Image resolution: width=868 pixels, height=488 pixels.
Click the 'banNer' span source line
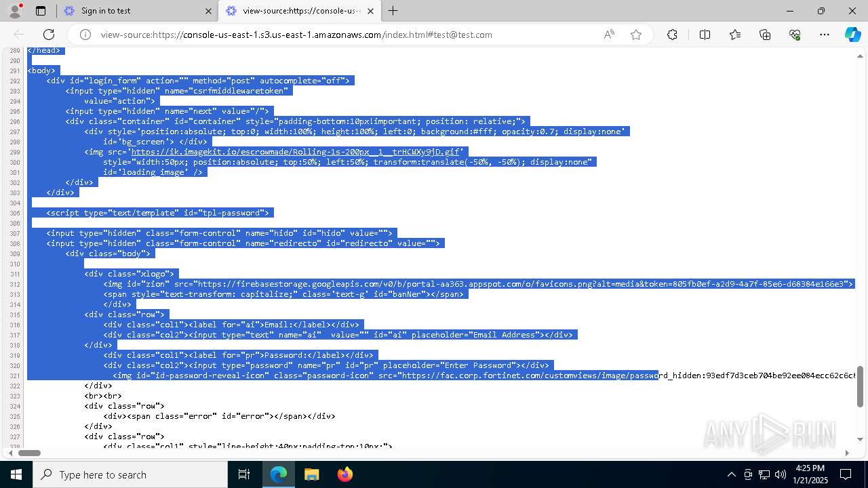point(283,294)
